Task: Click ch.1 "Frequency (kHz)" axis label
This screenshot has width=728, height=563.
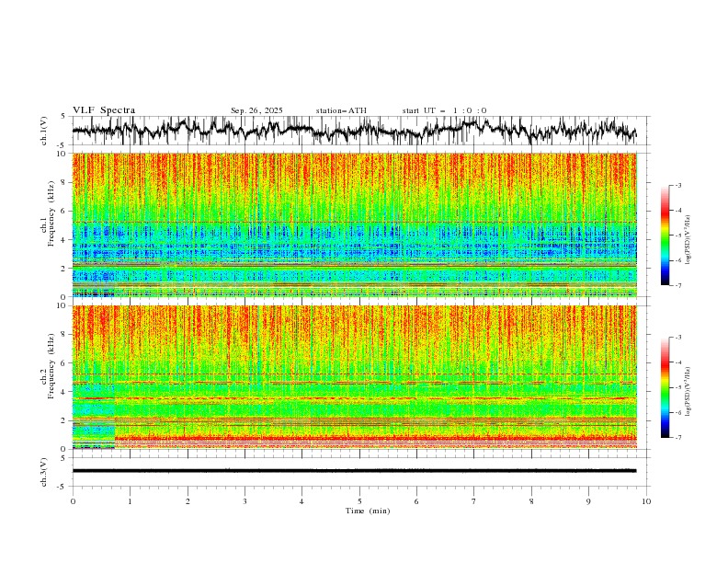Action: pos(51,213)
